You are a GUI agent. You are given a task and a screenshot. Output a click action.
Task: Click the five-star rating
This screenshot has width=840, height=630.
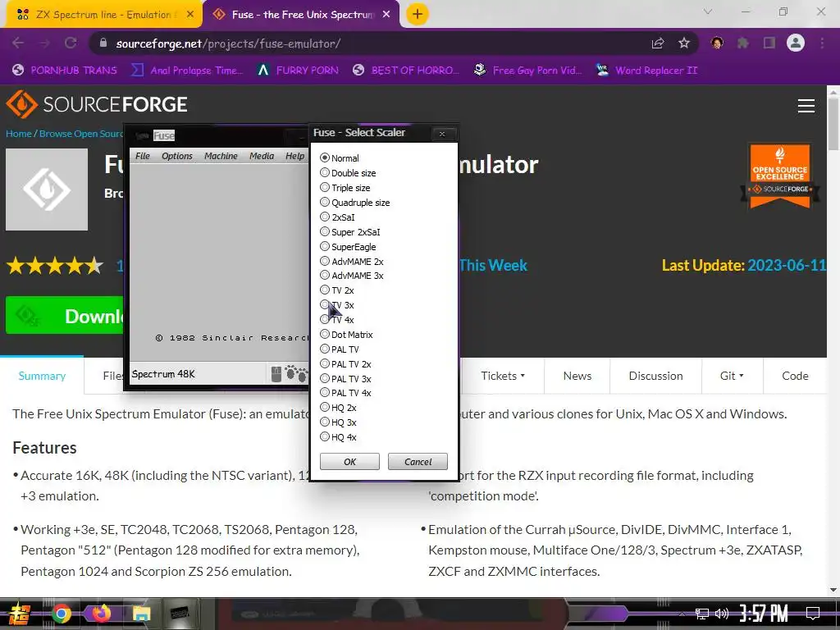click(x=55, y=265)
